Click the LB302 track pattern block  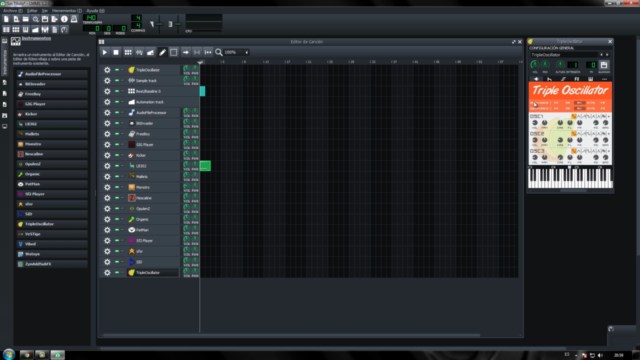point(205,166)
